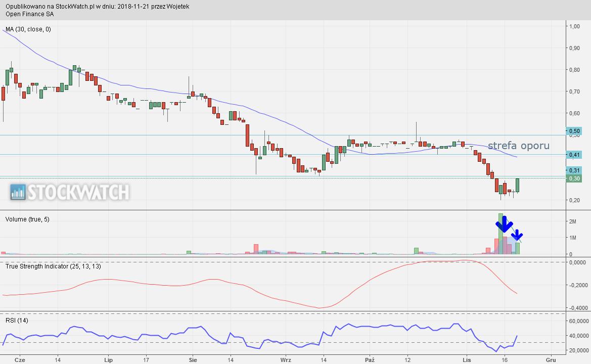Click the 17 date label in July
591x364 pixels.
(x=146, y=360)
